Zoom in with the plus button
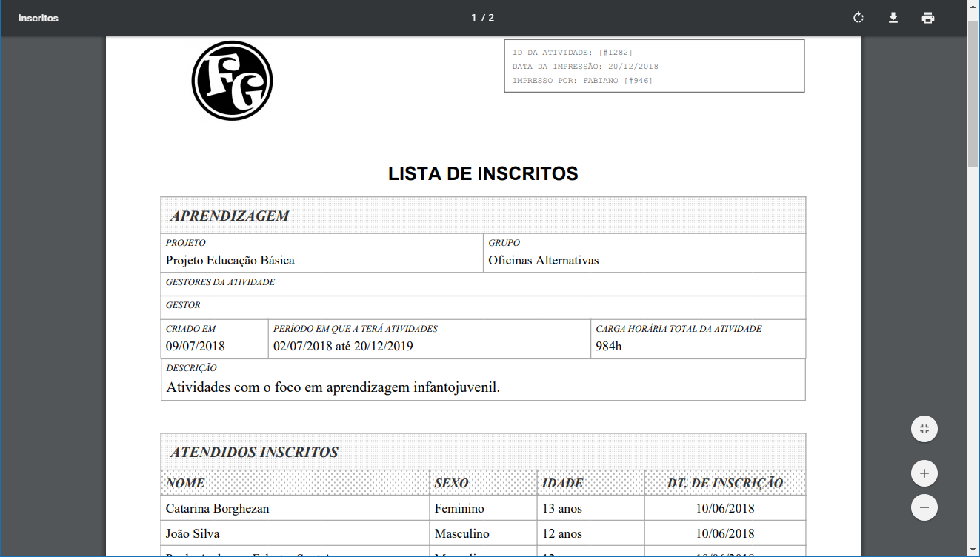Viewport: 980px width, 557px height. (x=924, y=473)
